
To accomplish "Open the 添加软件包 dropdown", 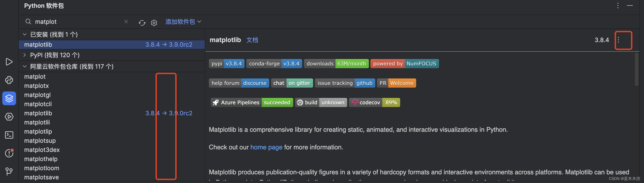I will click(x=183, y=22).
